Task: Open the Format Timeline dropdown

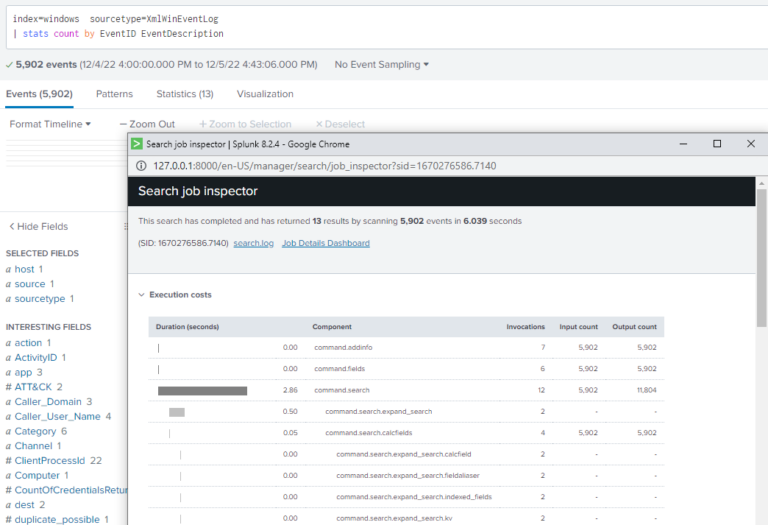Action: [50, 124]
